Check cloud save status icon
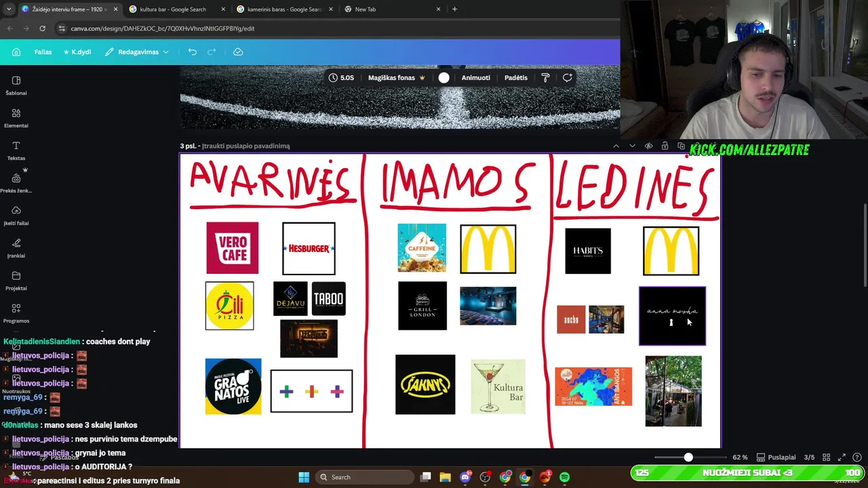Image resolution: width=868 pixels, height=488 pixels. coord(238,52)
